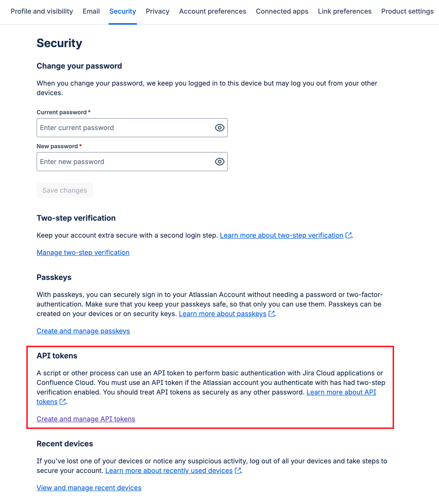
Task: Click Create and manage passkeys
Action: point(83,331)
